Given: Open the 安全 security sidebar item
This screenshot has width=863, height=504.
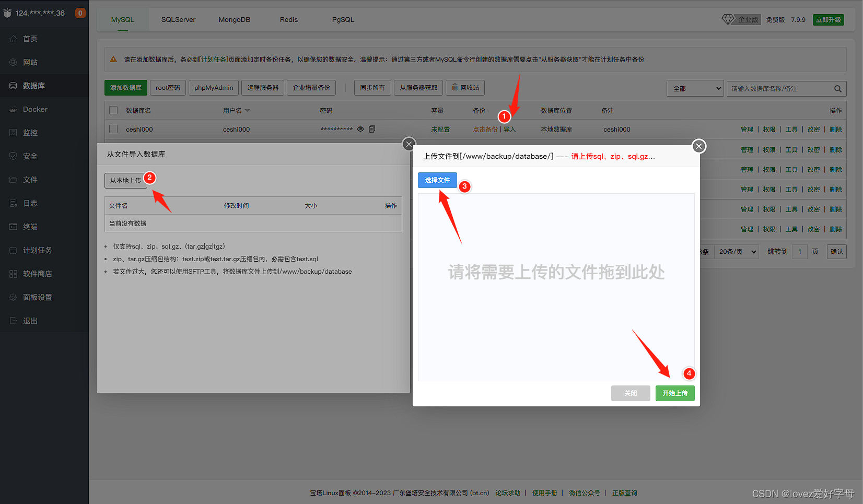Looking at the screenshot, I should tap(44, 156).
